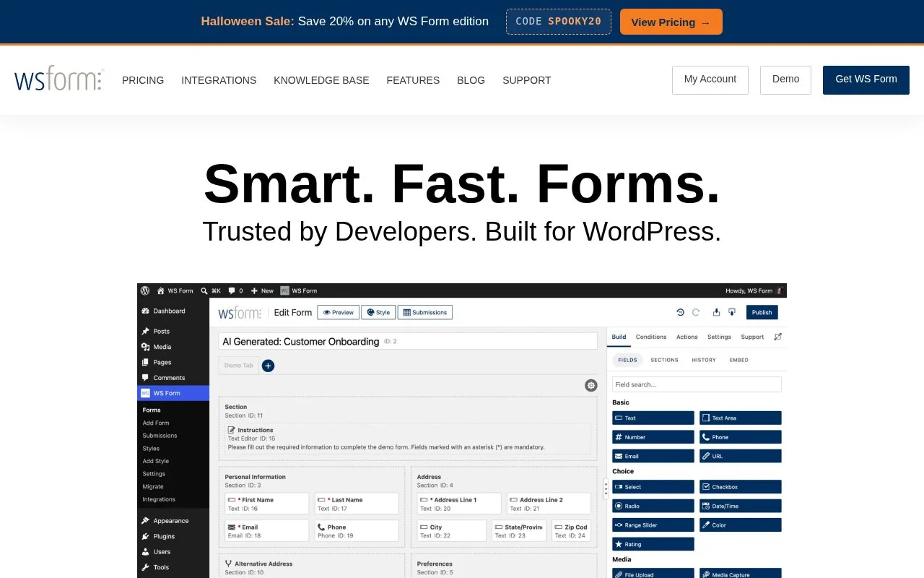Open the PRICING menu item

tap(143, 80)
